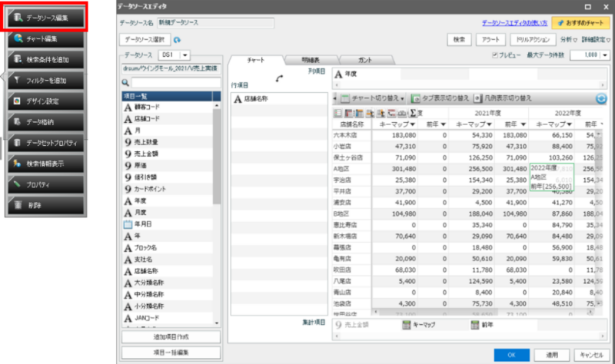
Task: Click the magnifier search icon above item list
Action: point(125,83)
